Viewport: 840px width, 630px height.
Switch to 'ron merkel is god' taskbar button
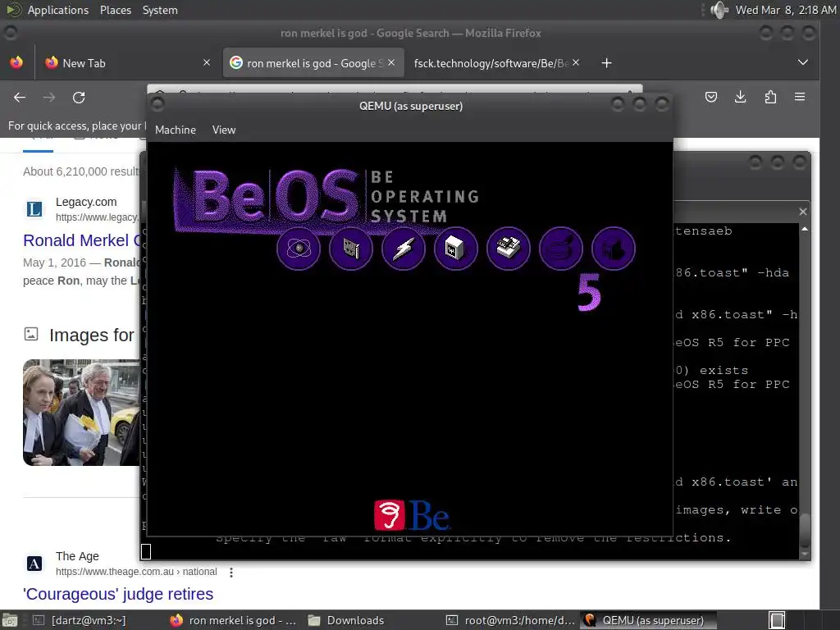click(x=234, y=620)
